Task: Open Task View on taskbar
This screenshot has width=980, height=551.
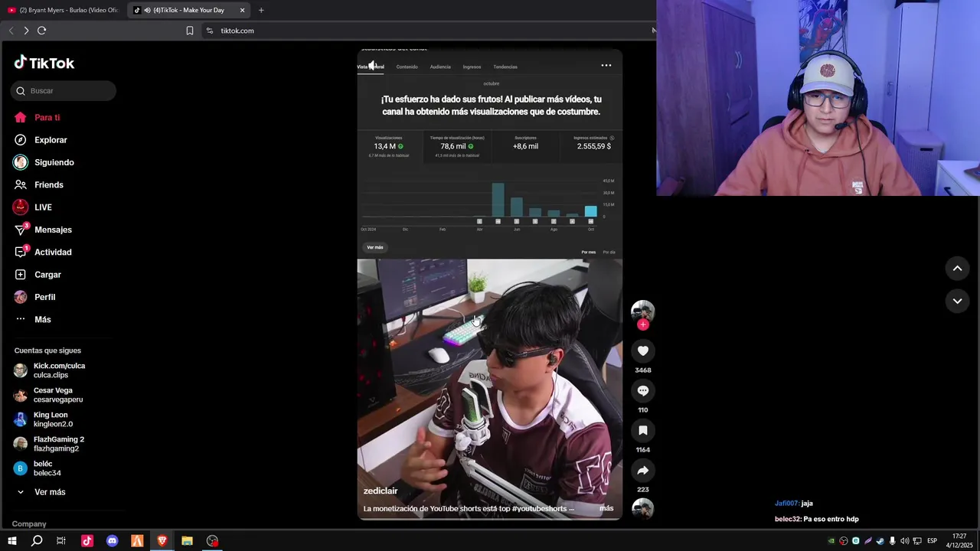Action: (x=61, y=541)
